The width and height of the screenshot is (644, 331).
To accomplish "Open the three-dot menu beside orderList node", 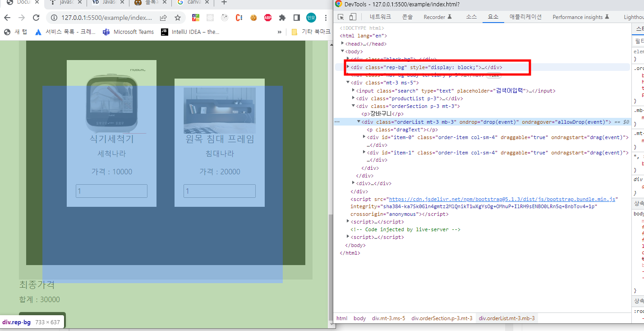I will coord(337,122).
